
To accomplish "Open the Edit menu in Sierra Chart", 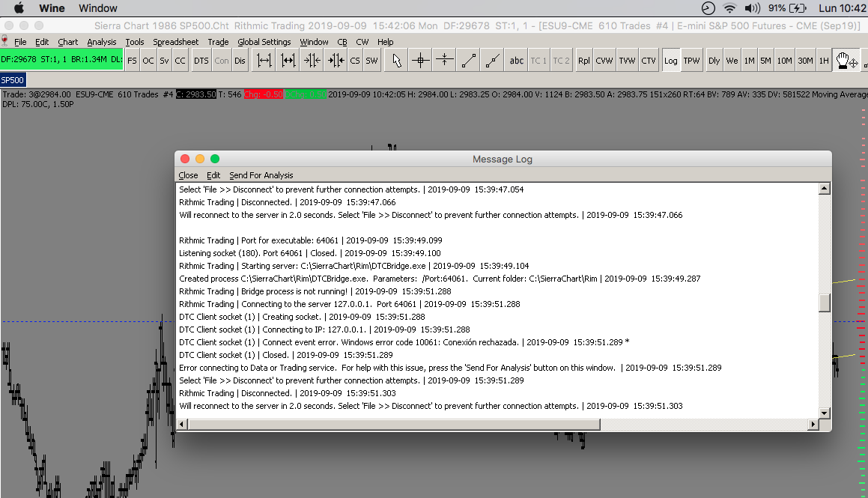I will pyautogui.click(x=41, y=42).
